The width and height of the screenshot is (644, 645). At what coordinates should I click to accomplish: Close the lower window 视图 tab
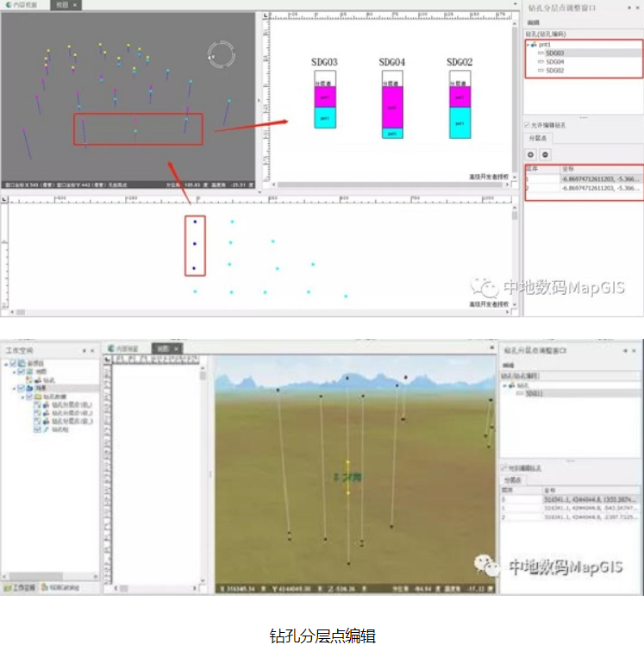pos(176,348)
